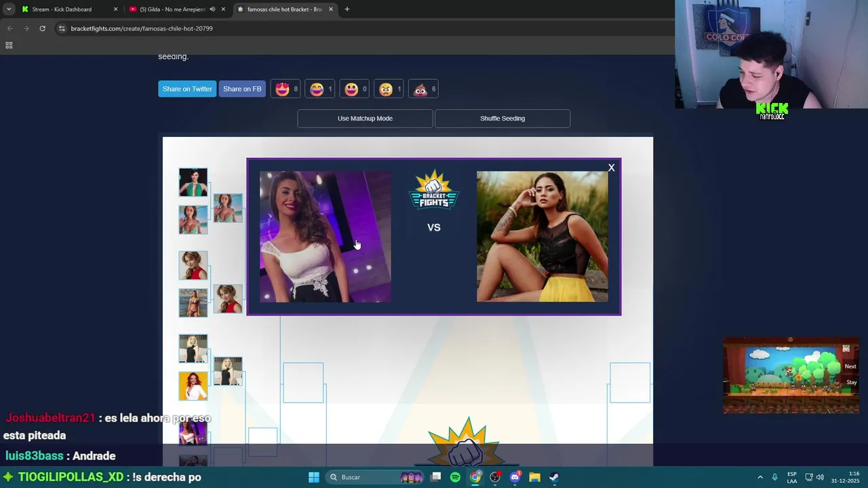Click the heart-eyes emoji reaction
The image size is (868, 488).
tap(285, 89)
